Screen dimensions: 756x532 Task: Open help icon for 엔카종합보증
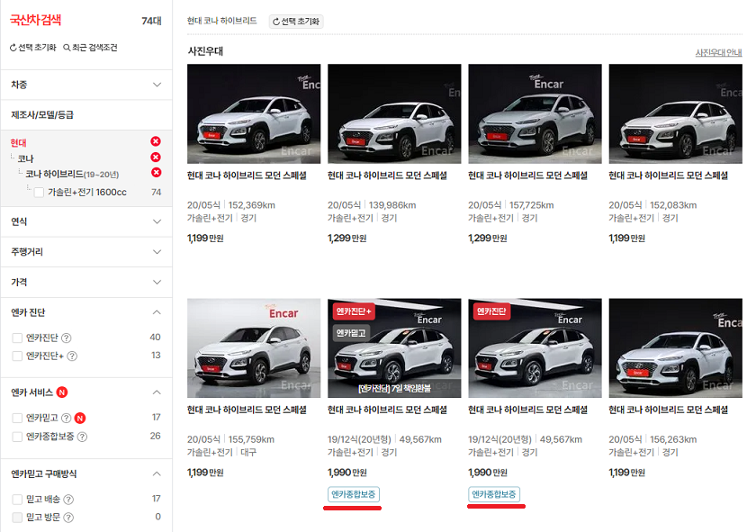click(x=83, y=437)
